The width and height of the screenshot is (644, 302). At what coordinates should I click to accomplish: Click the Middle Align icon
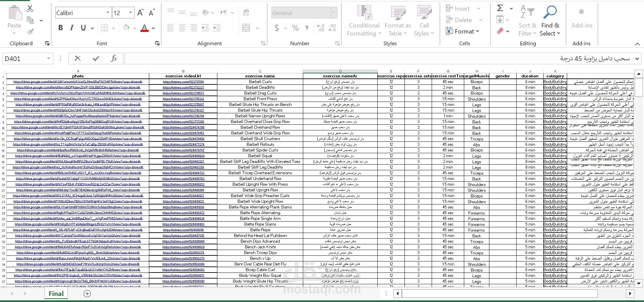(182, 12)
